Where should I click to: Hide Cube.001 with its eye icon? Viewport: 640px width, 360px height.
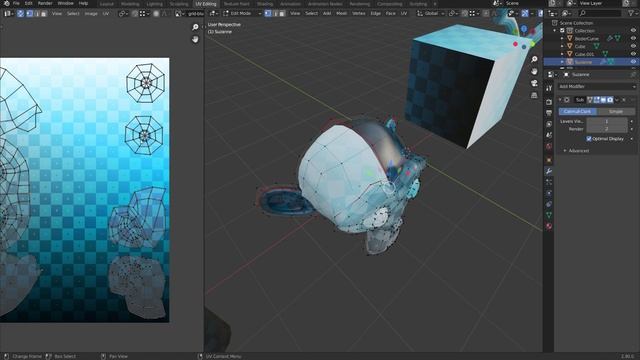633,54
